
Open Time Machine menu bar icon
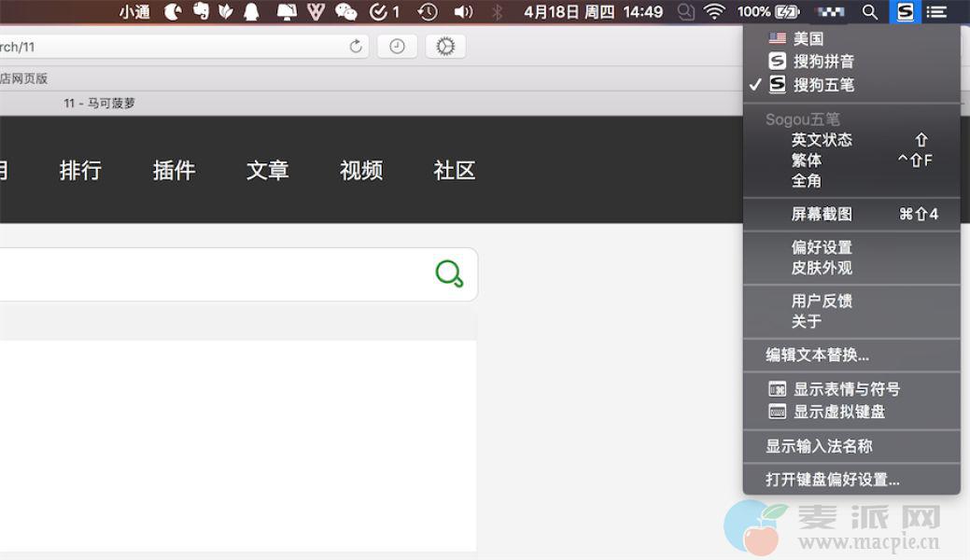[428, 12]
